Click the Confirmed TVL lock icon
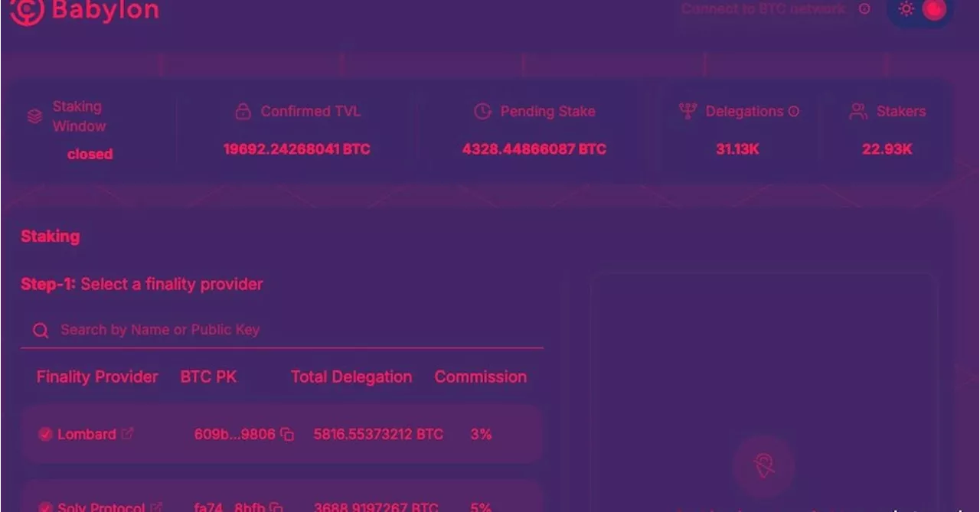980x512 pixels. [243, 112]
